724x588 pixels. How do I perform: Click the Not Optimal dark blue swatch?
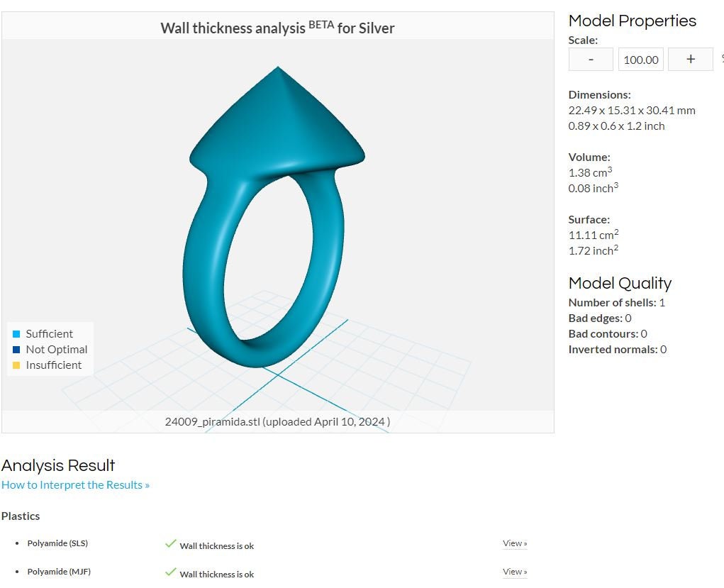click(x=16, y=350)
